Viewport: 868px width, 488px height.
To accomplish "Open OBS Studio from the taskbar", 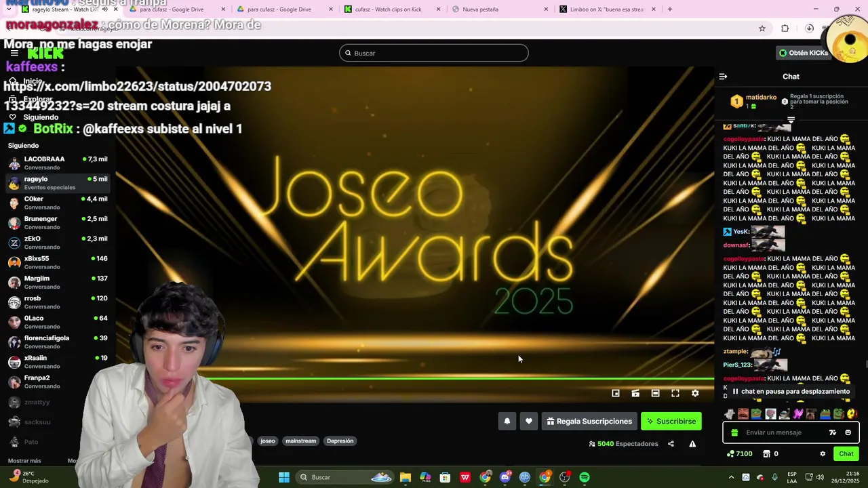I will point(565,477).
